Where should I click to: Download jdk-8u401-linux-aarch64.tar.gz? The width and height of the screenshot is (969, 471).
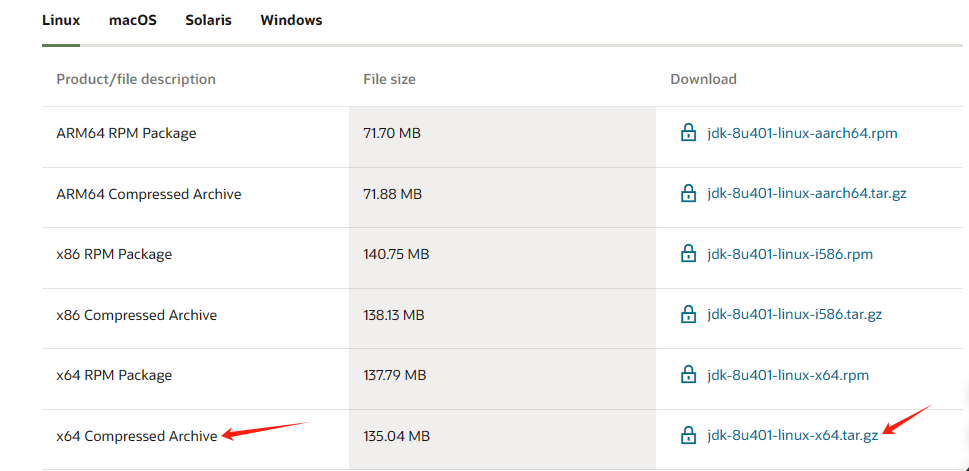(807, 193)
